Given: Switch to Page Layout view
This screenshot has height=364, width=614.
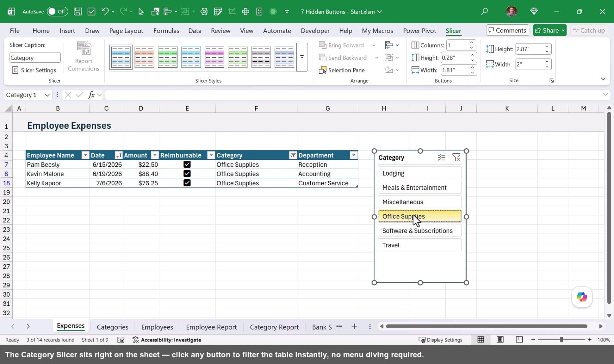Looking at the screenshot, I should click(500, 340).
